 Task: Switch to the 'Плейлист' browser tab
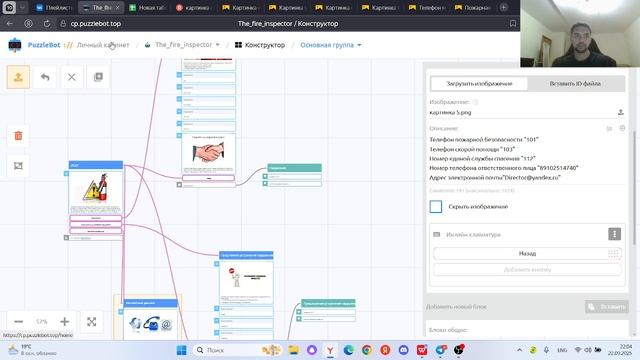(53, 7)
